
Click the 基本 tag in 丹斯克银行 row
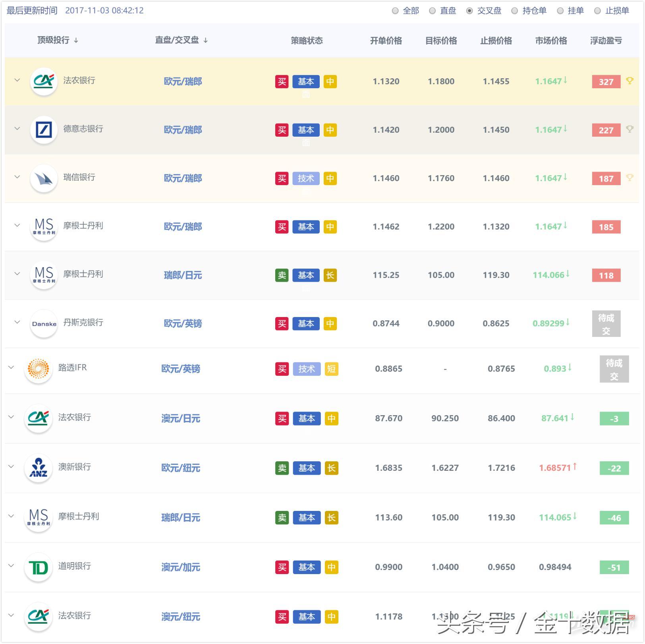(306, 323)
